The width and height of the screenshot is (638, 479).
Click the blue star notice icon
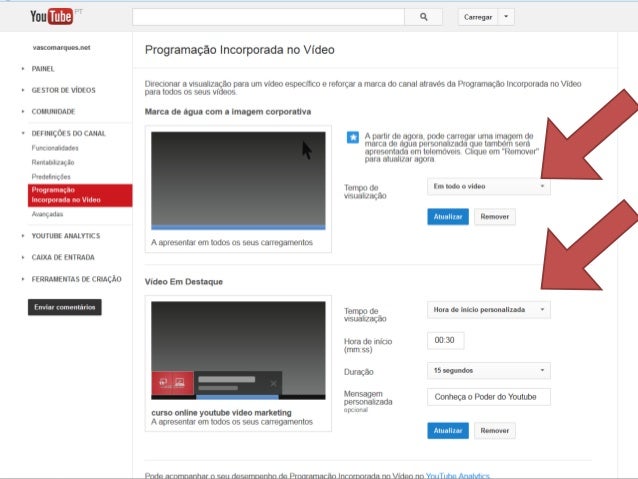[x=353, y=137]
